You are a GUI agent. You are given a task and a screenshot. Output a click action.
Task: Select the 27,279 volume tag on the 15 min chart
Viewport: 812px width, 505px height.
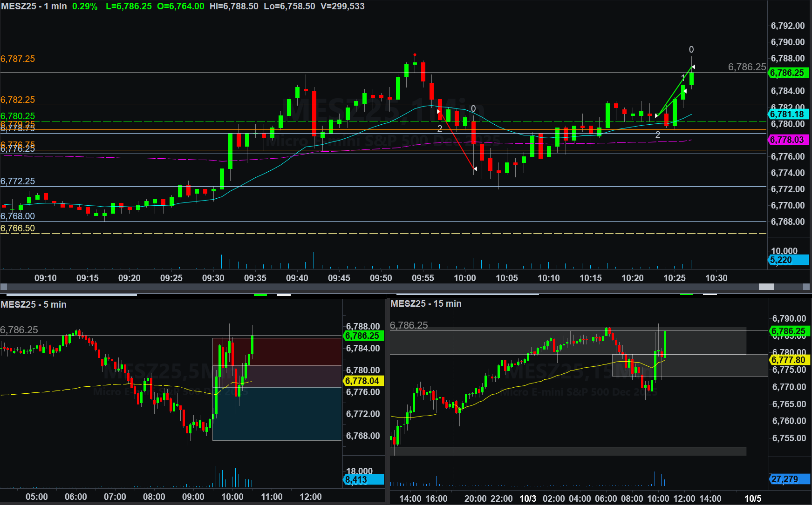click(789, 479)
